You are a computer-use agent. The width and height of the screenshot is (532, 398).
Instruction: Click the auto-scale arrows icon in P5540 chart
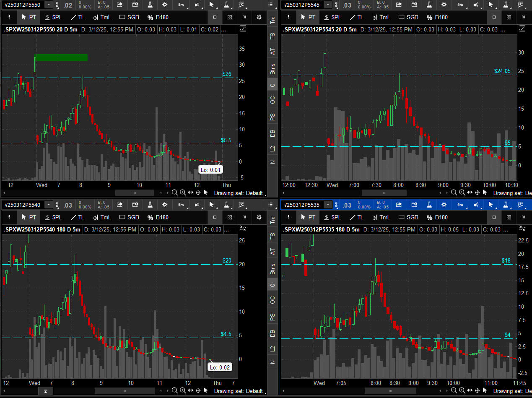pos(244,229)
